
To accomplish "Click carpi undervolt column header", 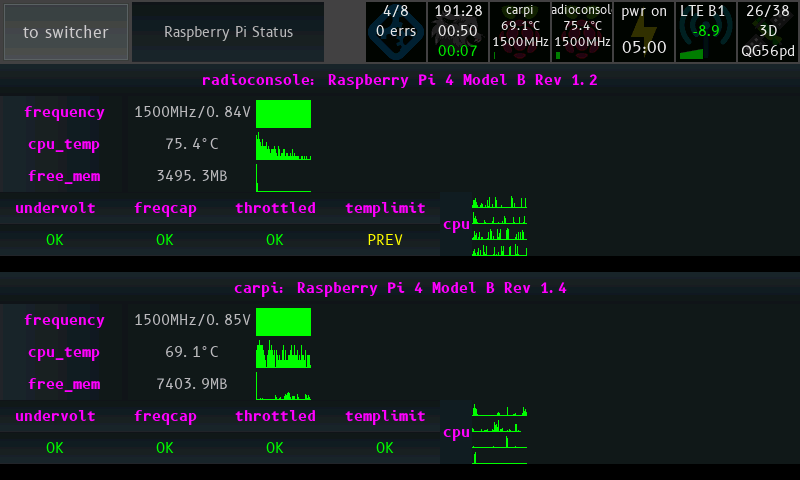I will point(55,416).
